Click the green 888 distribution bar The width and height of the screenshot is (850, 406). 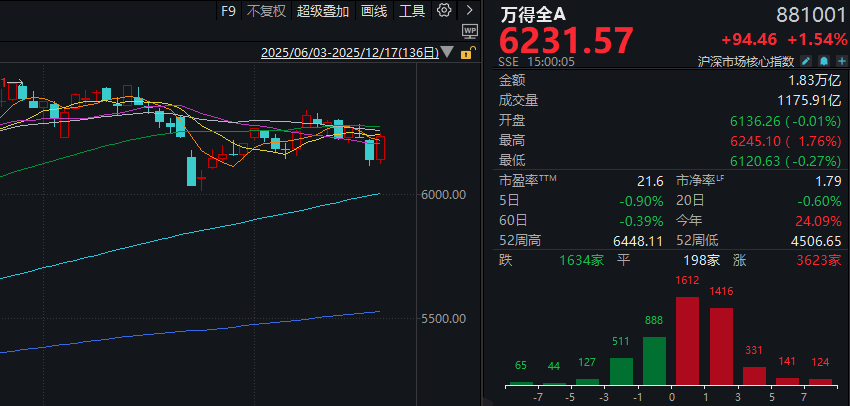coord(654,360)
